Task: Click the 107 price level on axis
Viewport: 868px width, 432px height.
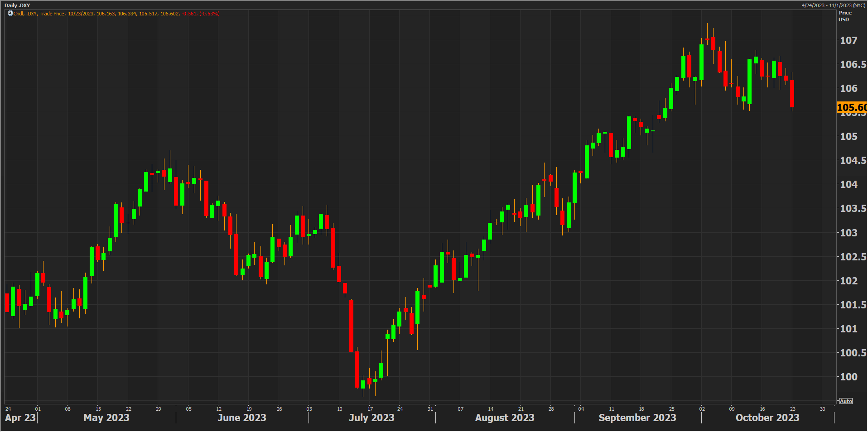Action: tap(849, 40)
